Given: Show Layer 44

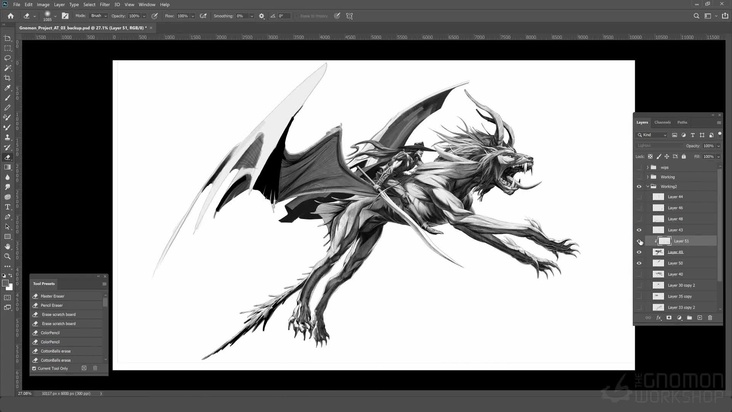Looking at the screenshot, I should coord(639,197).
